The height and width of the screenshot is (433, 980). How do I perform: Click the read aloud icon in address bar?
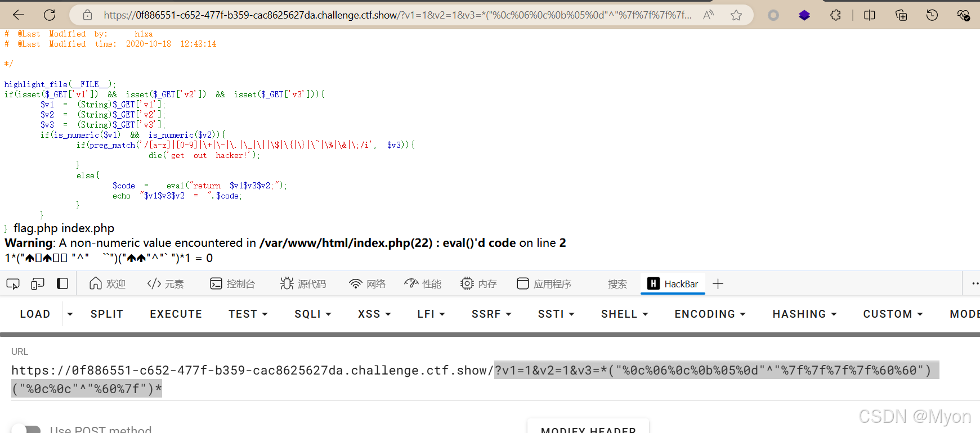click(708, 15)
